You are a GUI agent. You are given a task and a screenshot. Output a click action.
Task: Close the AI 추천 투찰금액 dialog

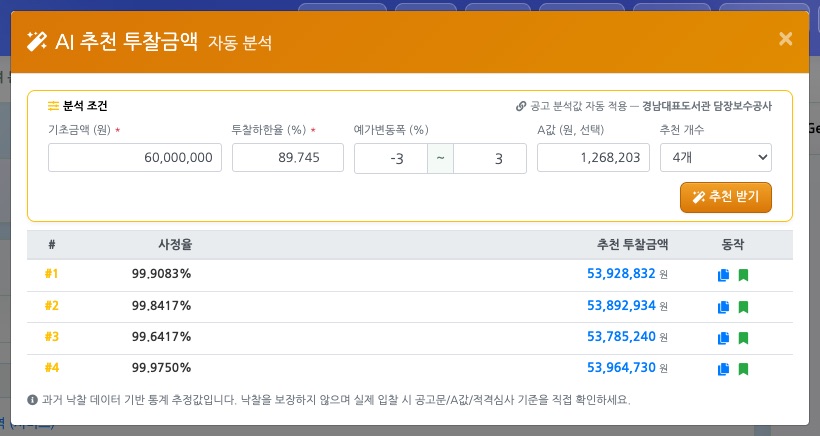785,39
